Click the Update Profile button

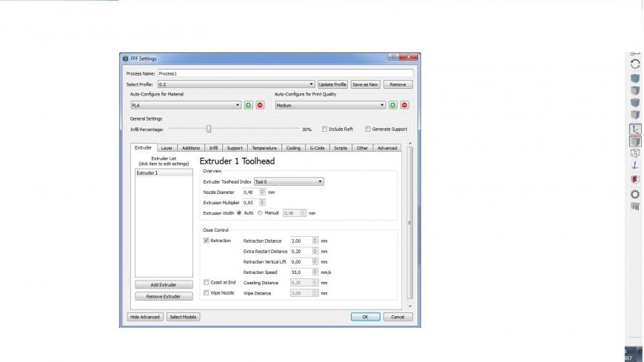point(332,84)
